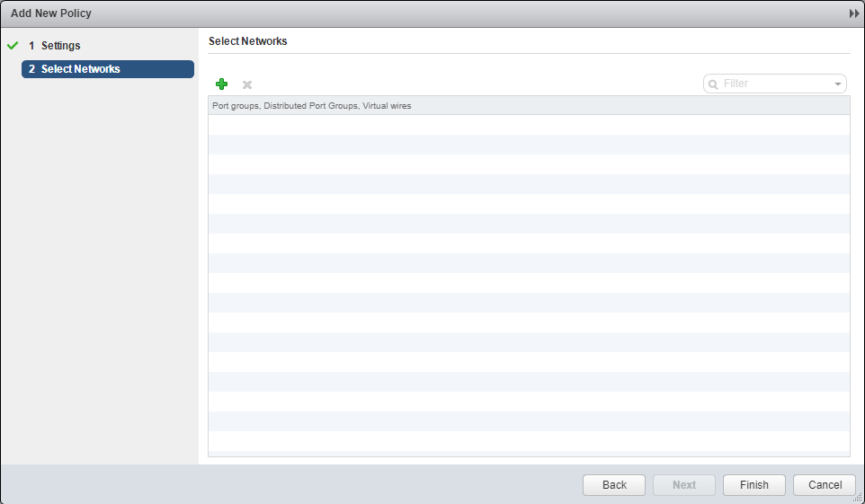Click the Next button
865x504 pixels.
click(683, 485)
